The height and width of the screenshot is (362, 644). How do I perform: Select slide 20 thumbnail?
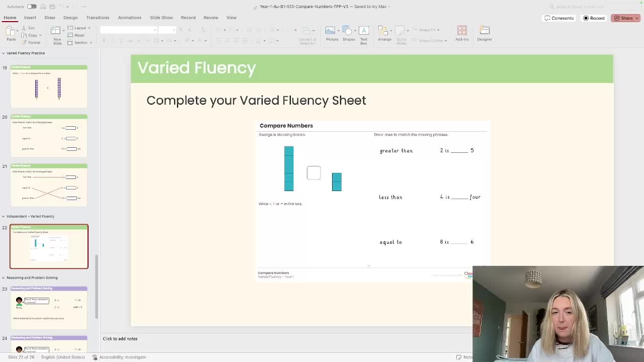49,136
